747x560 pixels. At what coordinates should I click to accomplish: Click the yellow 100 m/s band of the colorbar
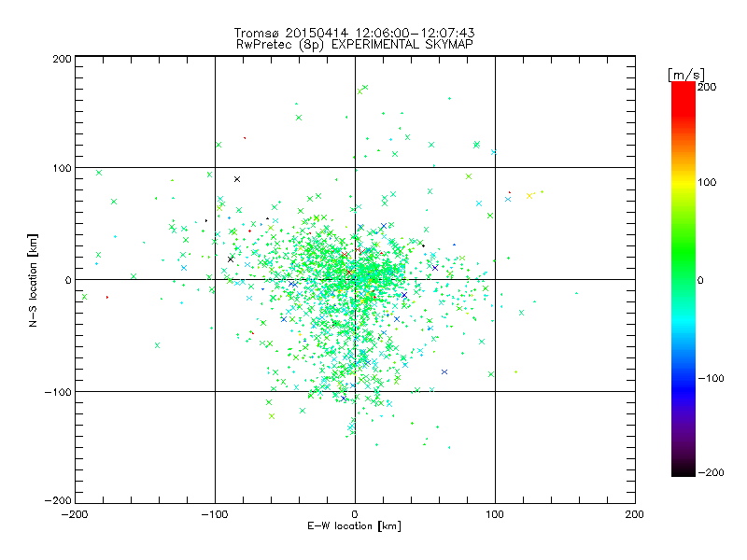coord(684,182)
